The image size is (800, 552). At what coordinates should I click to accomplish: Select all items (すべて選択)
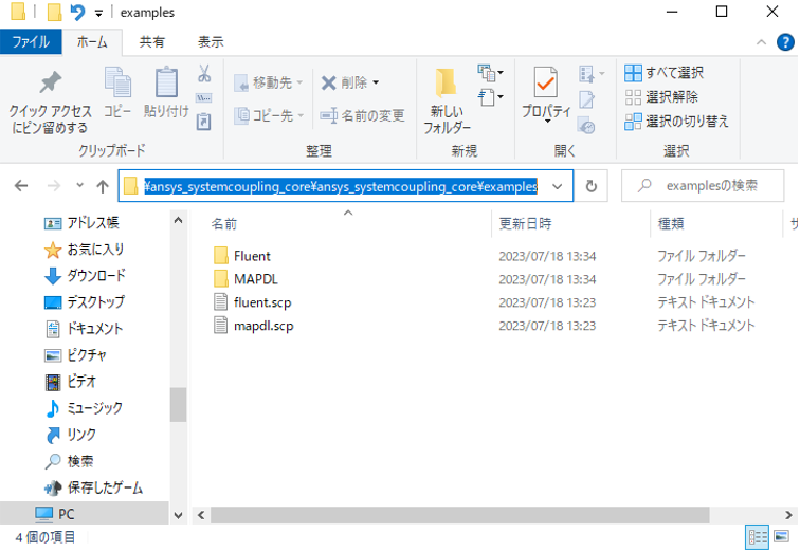point(665,73)
